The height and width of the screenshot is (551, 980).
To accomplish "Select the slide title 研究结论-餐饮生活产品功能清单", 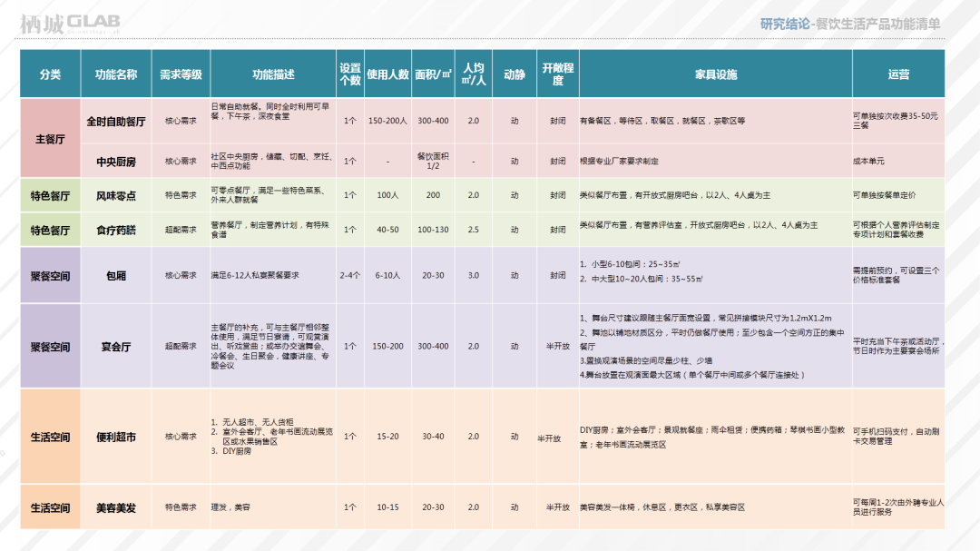I will coord(850,25).
